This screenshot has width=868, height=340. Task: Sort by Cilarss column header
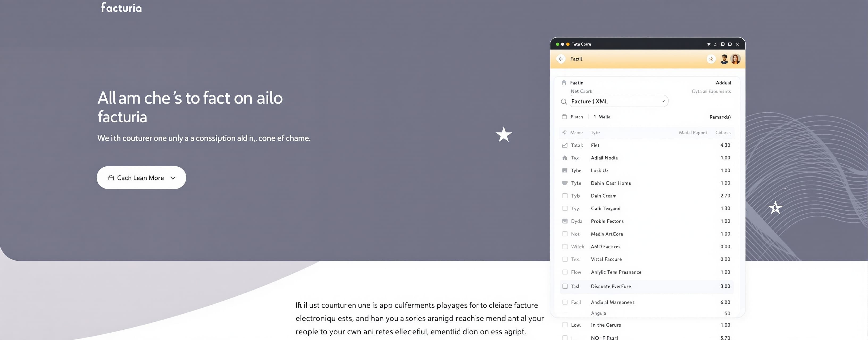coord(723,132)
